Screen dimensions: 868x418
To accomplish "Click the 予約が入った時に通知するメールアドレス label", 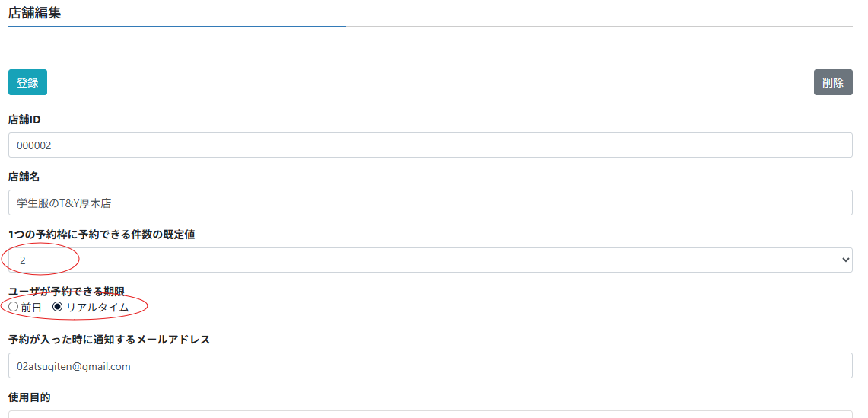I will [109, 340].
